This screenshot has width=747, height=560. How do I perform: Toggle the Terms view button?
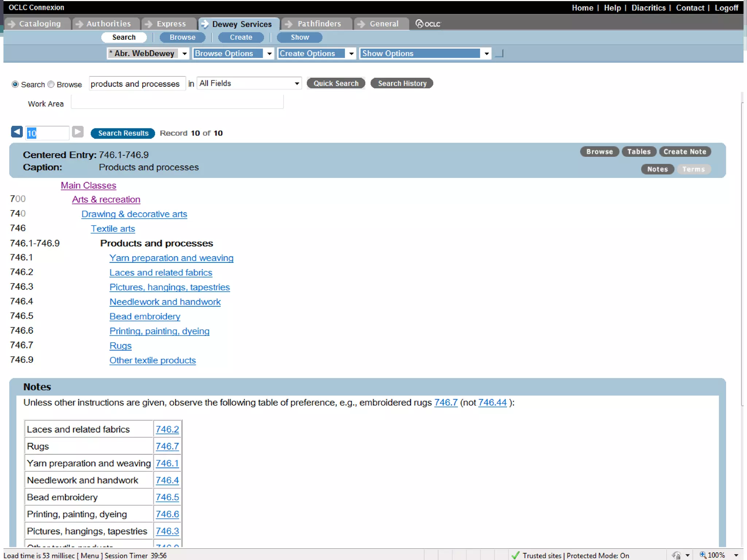[x=693, y=169]
